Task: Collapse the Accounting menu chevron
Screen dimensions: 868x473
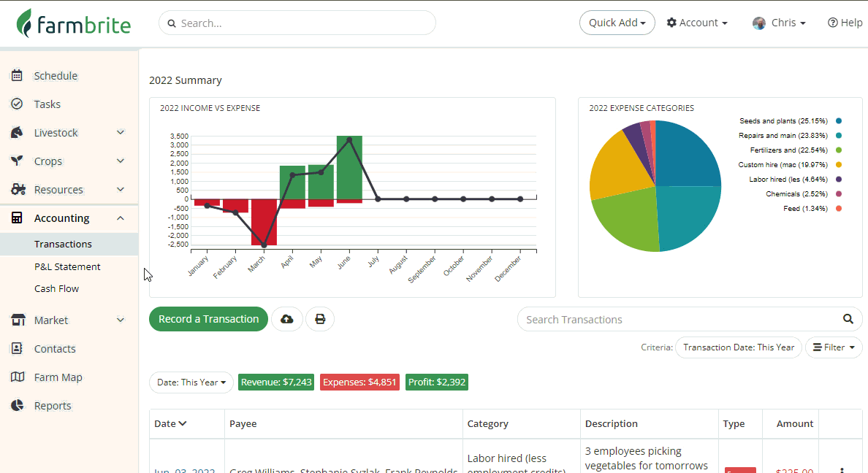Action: 120,218
